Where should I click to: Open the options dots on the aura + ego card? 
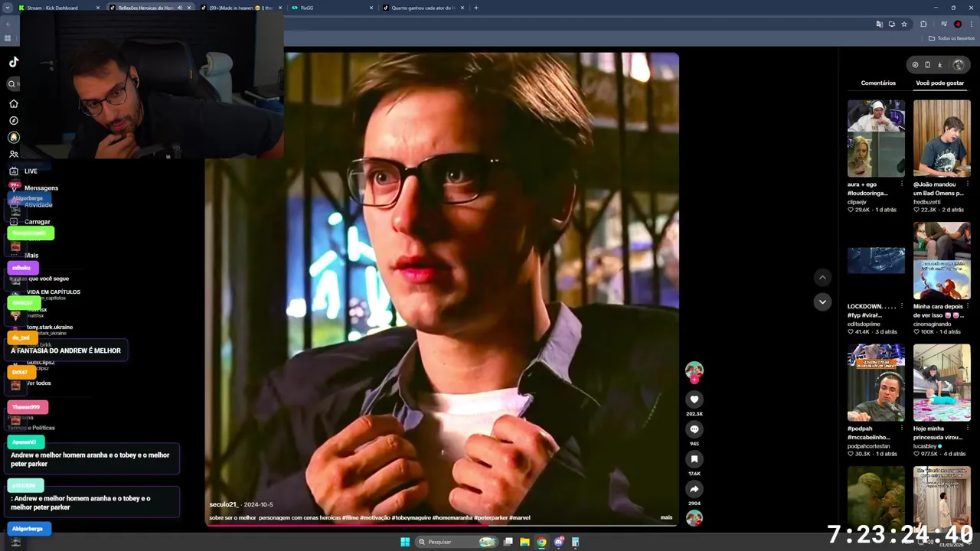pos(902,184)
